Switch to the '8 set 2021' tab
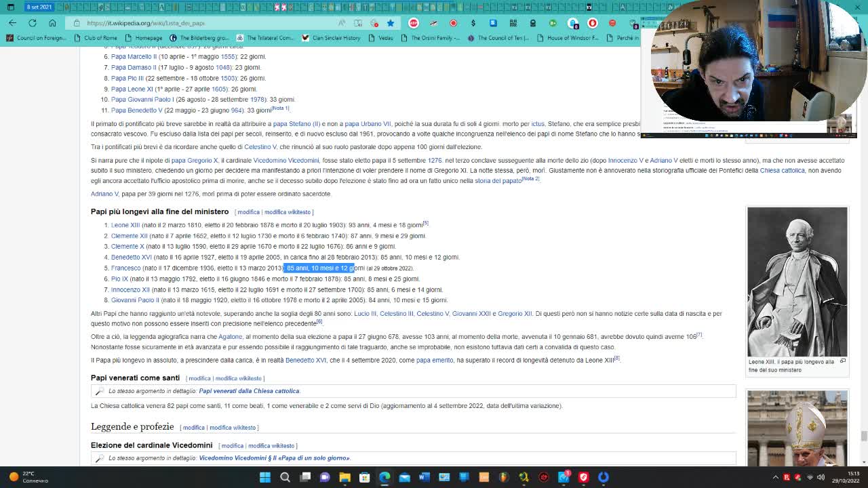 point(39,7)
